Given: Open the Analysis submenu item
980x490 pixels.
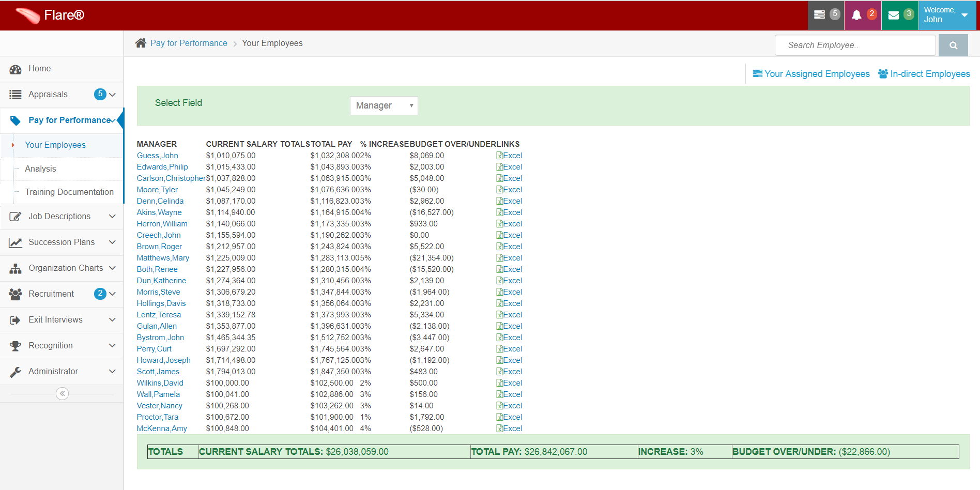Looking at the screenshot, I should point(40,169).
